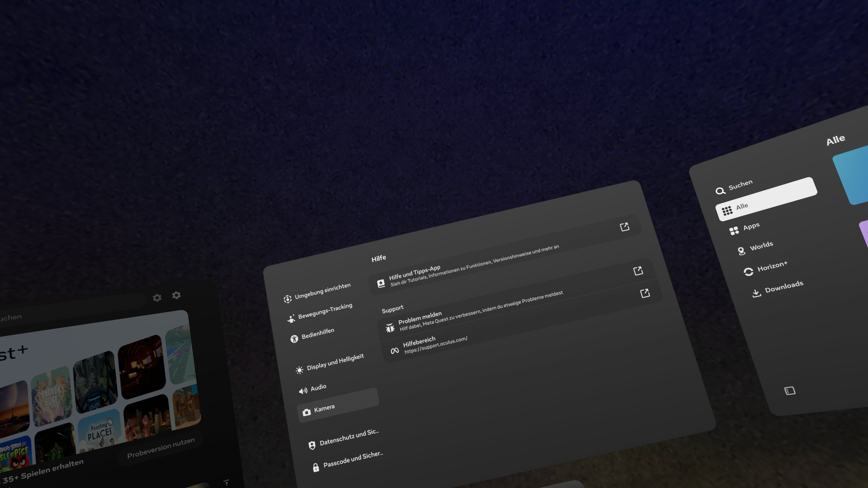Open external link icon for Hilfe und Tipps-App
This screenshot has width=868, height=488.
(x=624, y=227)
